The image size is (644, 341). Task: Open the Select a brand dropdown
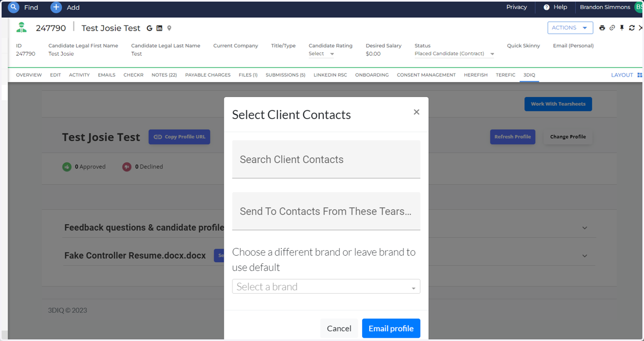[x=326, y=286]
